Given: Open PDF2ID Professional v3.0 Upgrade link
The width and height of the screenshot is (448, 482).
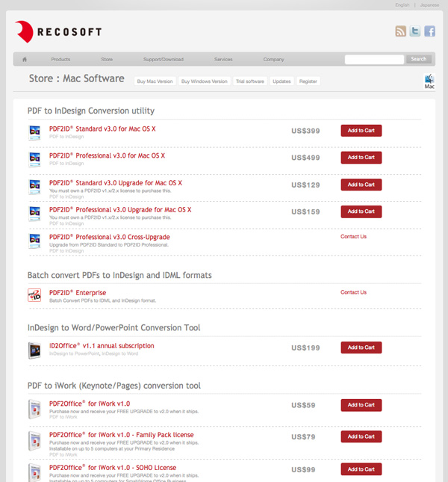Looking at the screenshot, I should 120,210.
